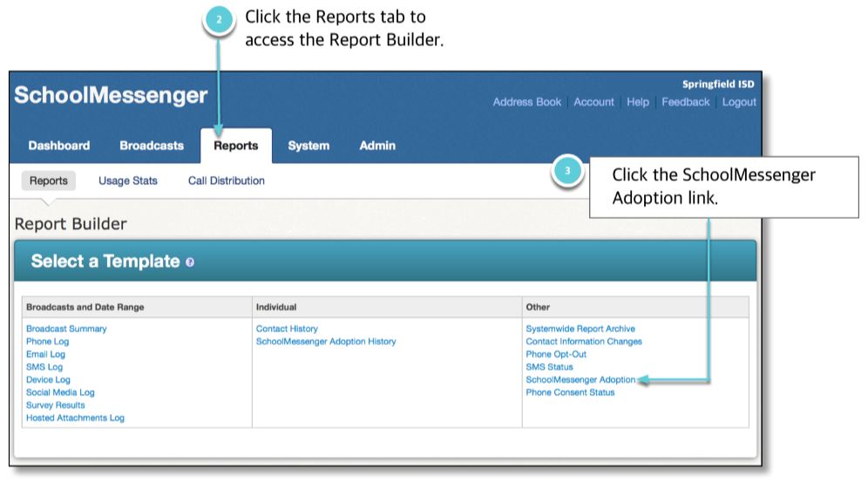Open the SchoolMessenger Adoption report link
Viewport: 868px width, 489px height.
click(x=580, y=380)
